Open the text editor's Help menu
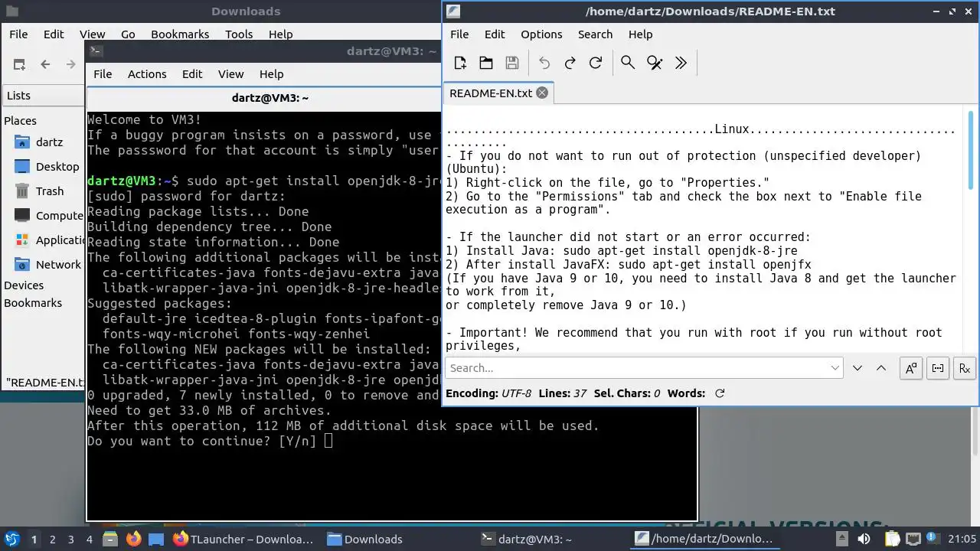980x551 pixels. pos(640,34)
